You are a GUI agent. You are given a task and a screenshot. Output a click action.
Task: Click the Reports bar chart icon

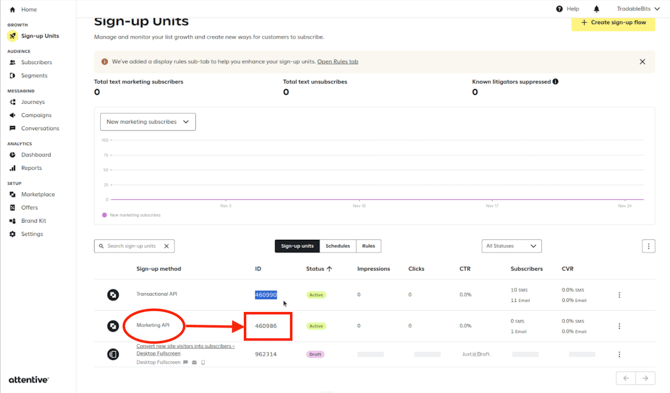[x=12, y=168]
